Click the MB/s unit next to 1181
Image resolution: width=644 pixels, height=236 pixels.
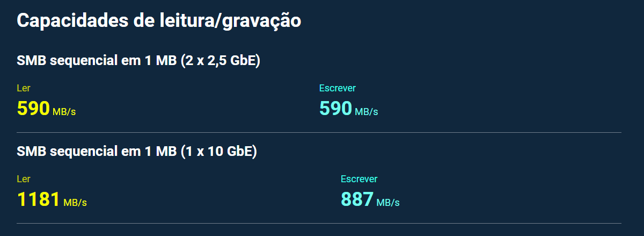pyautogui.click(x=75, y=203)
